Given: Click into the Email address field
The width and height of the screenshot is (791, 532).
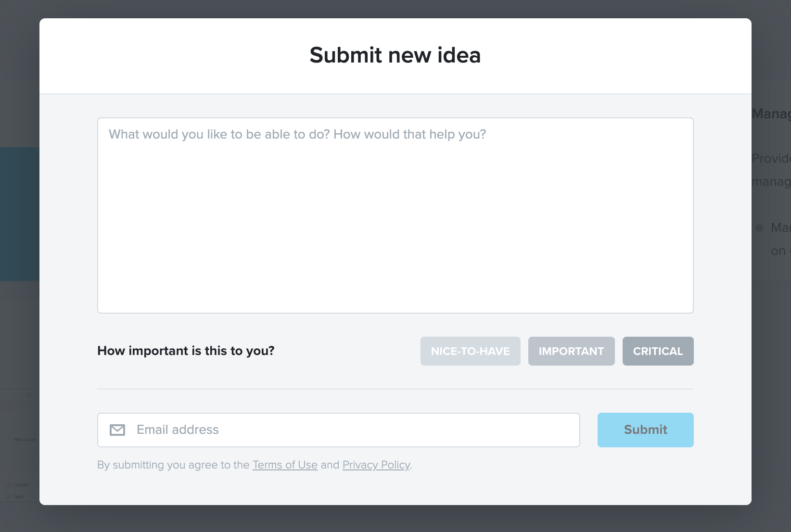Looking at the screenshot, I should point(339,430).
